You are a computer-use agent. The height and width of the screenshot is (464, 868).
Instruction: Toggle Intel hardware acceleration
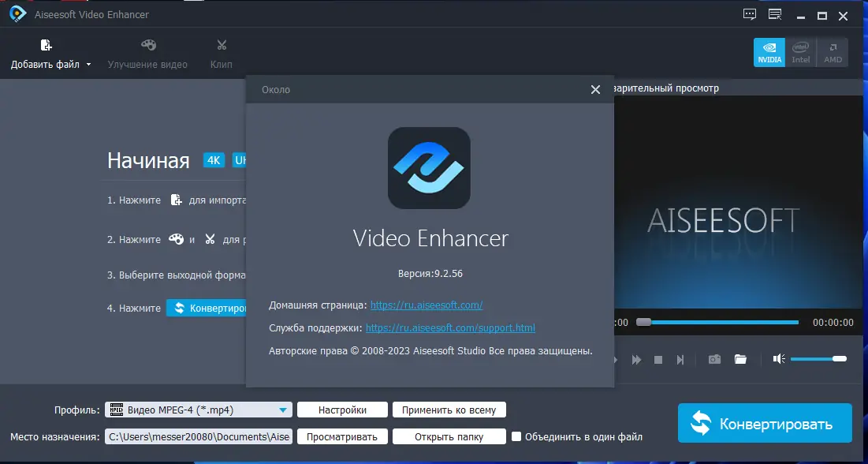point(800,52)
